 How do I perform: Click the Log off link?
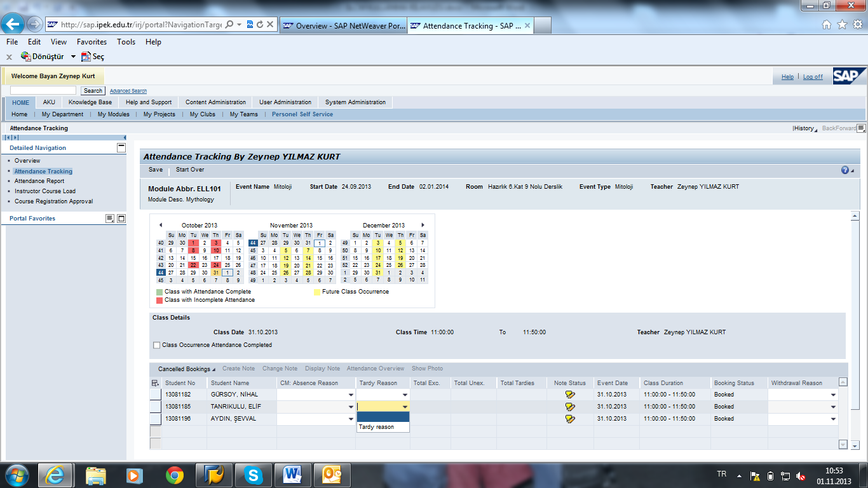coord(813,77)
